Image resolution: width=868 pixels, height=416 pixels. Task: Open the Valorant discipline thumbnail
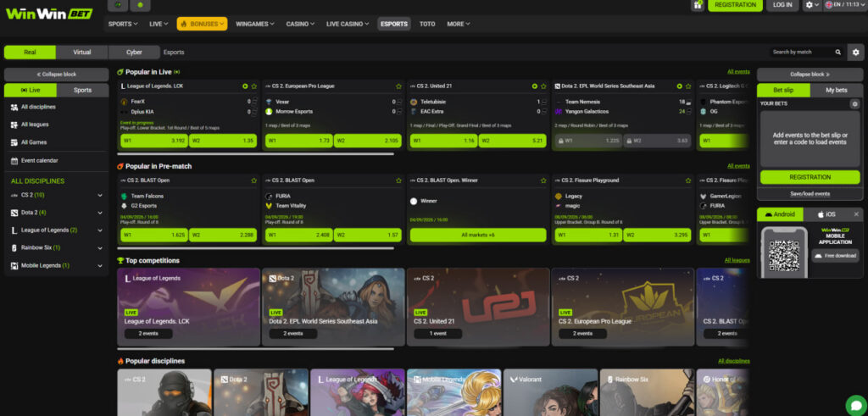click(x=550, y=392)
